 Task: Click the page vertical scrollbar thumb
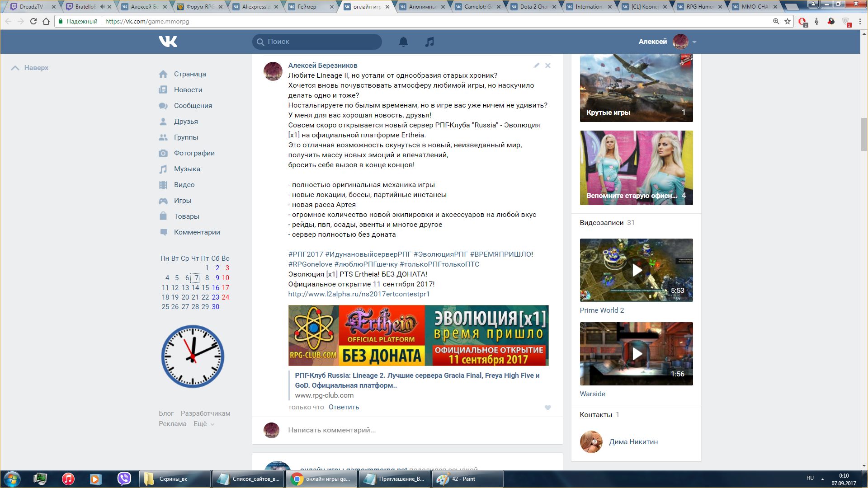tap(864, 134)
